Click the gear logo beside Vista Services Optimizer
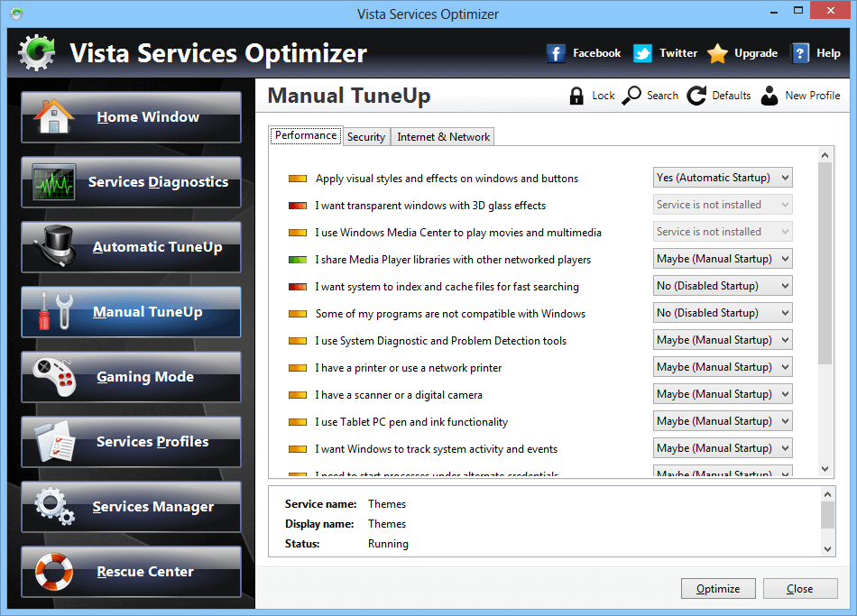The image size is (857, 616). (x=37, y=53)
